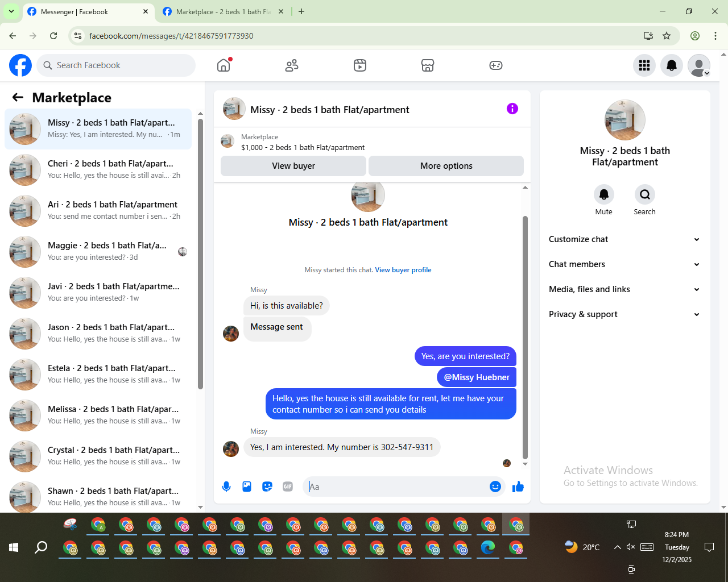Click the @Missy Huebner mention message
Image resolution: width=728 pixels, height=582 pixels.
[x=477, y=377]
